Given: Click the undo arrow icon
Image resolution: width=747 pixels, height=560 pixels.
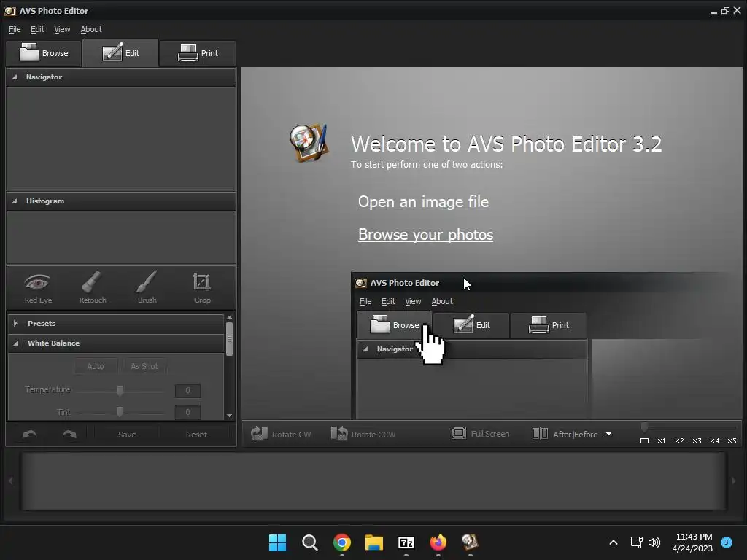Looking at the screenshot, I should [x=29, y=435].
